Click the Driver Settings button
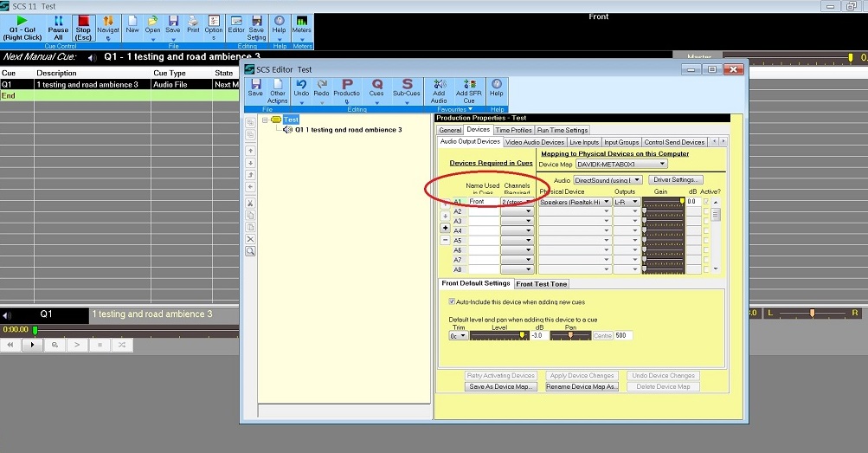The width and height of the screenshot is (868, 453). coord(677,179)
